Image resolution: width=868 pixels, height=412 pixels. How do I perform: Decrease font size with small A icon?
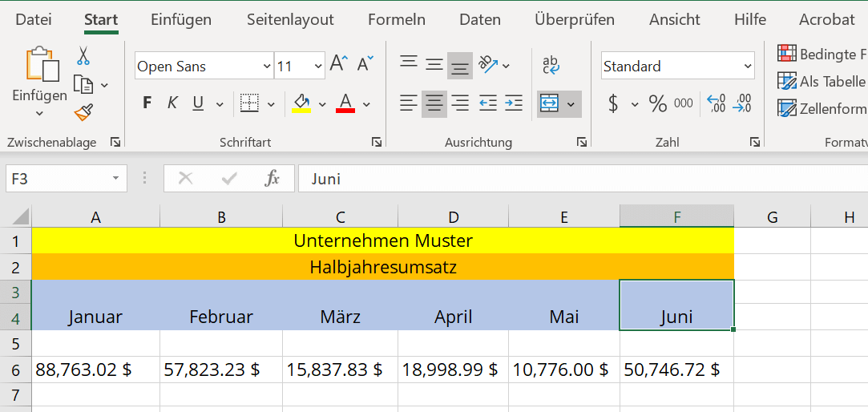pyautogui.click(x=365, y=65)
